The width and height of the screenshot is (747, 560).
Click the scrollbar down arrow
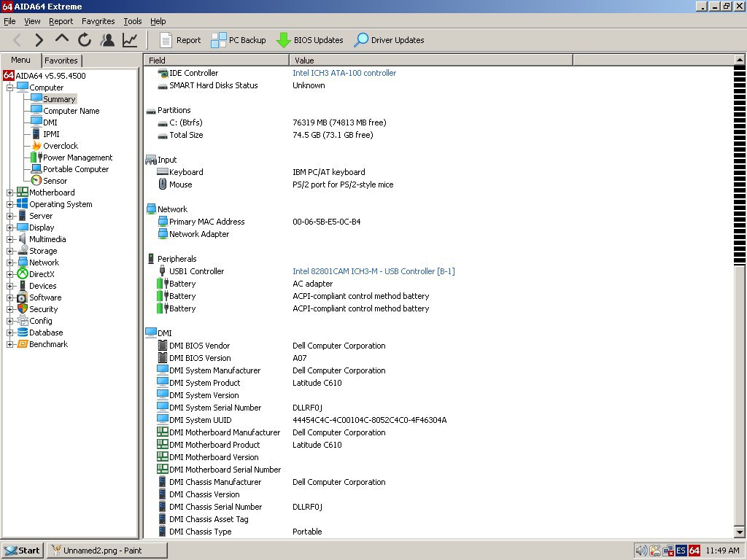[x=739, y=532]
